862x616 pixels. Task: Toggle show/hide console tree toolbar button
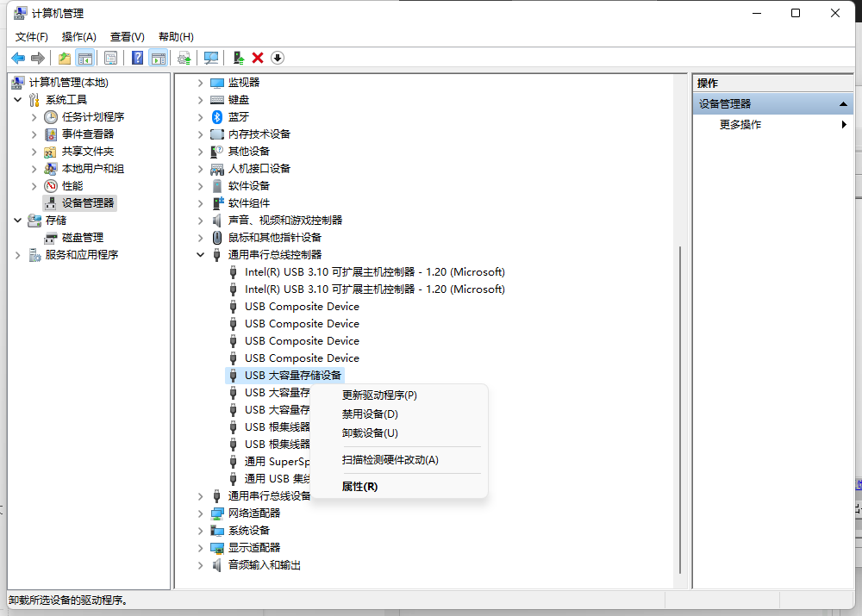pyautogui.click(x=84, y=58)
